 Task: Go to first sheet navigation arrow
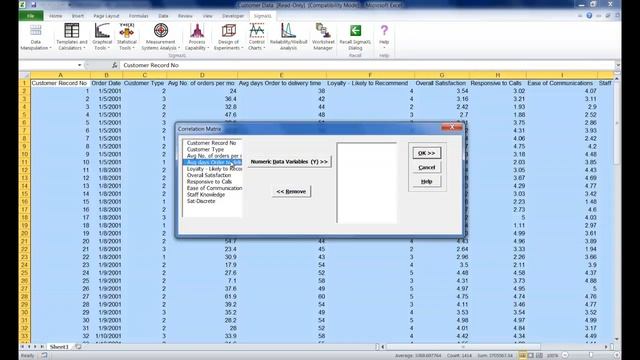point(23,347)
